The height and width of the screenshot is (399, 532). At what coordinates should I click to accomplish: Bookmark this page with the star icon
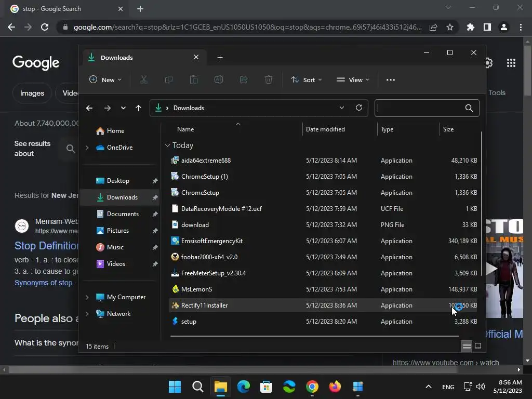(450, 27)
